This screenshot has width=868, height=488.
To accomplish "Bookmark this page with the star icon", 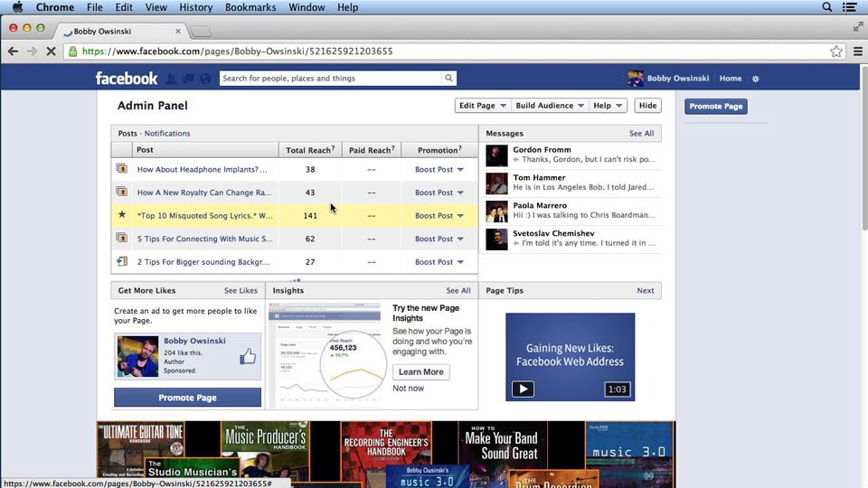I will tap(835, 52).
